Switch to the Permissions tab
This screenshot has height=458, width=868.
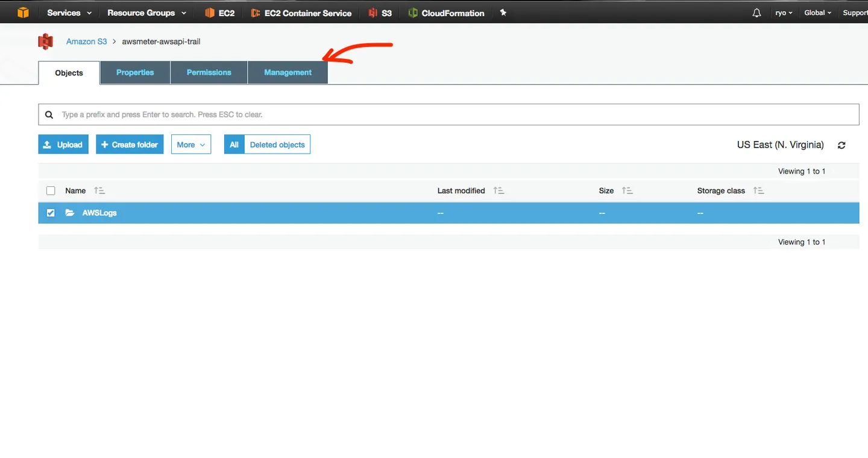pyautogui.click(x=209, y=72)
